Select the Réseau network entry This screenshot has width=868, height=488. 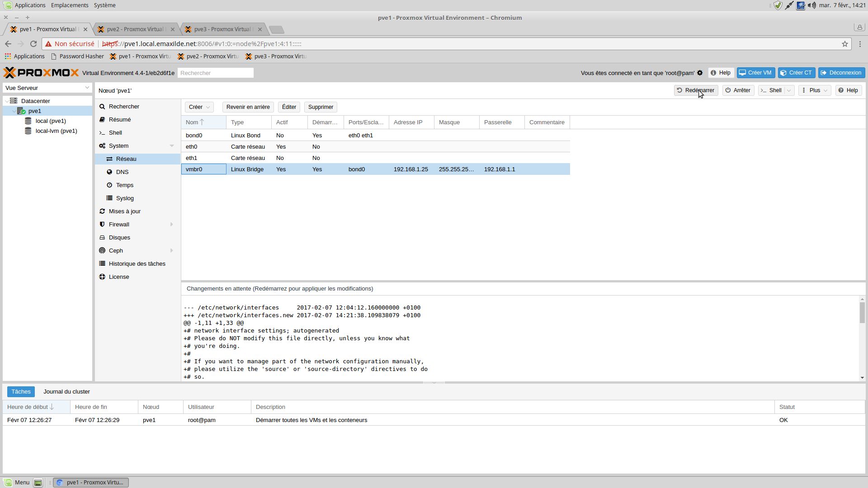[137, 159]
